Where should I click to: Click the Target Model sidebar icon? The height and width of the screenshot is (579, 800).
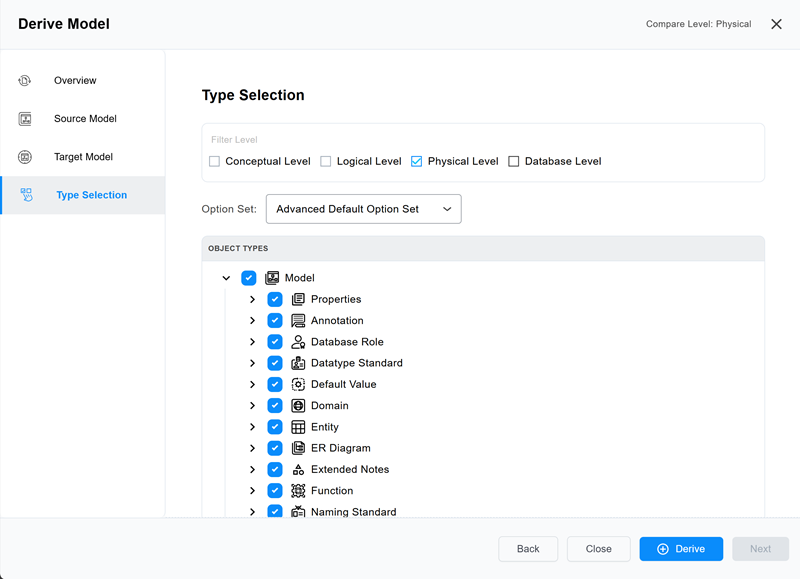[24, 157]
